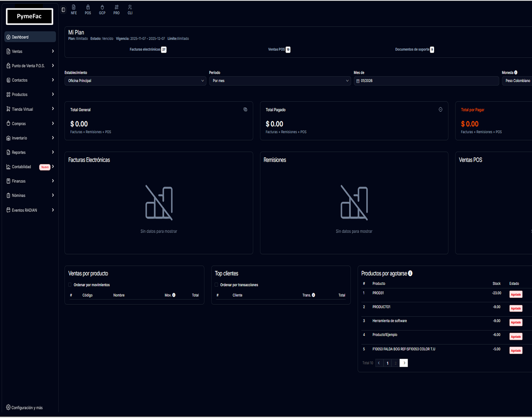Viewport: 532px width, 418px height.
Task: Click the info icon beside Productos por agotarse
Action: click(x=410, y=273)
